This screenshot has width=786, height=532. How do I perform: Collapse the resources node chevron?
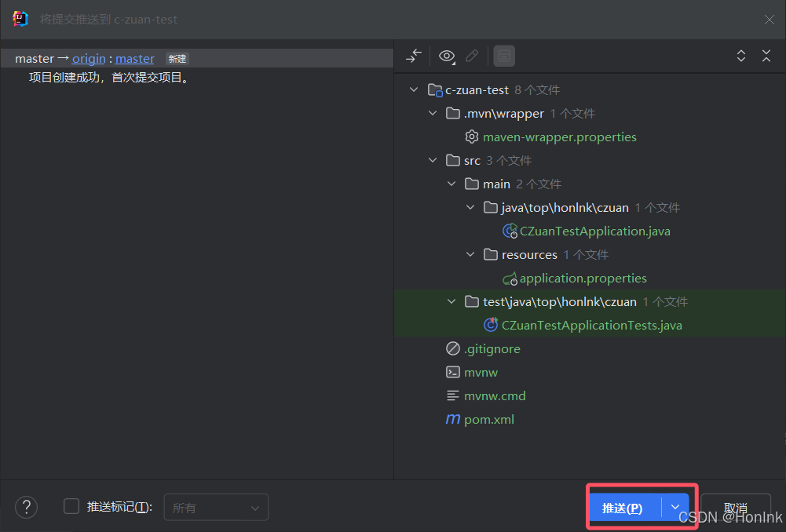[470, 255]
